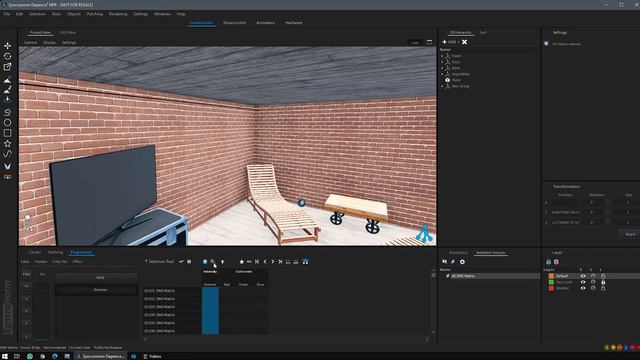
Task: Go to previous with left chevron icon
Action: coord(265,262)
